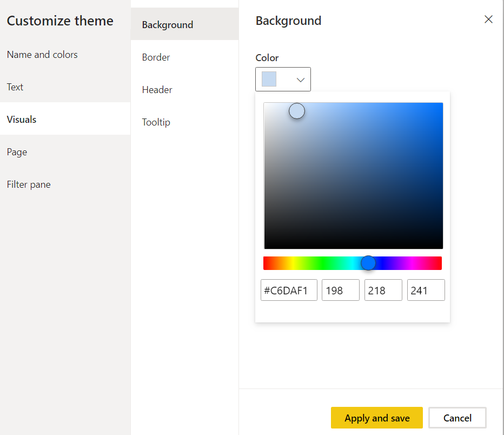Click the red value field showing 198

point(341,291)
